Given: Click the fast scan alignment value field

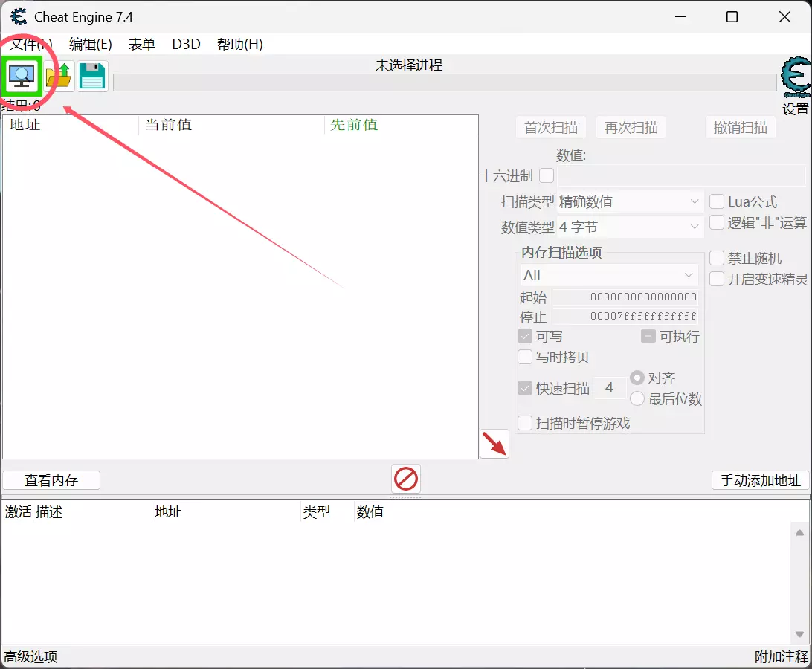Looking at the screenshot, I should coord(609,388).
